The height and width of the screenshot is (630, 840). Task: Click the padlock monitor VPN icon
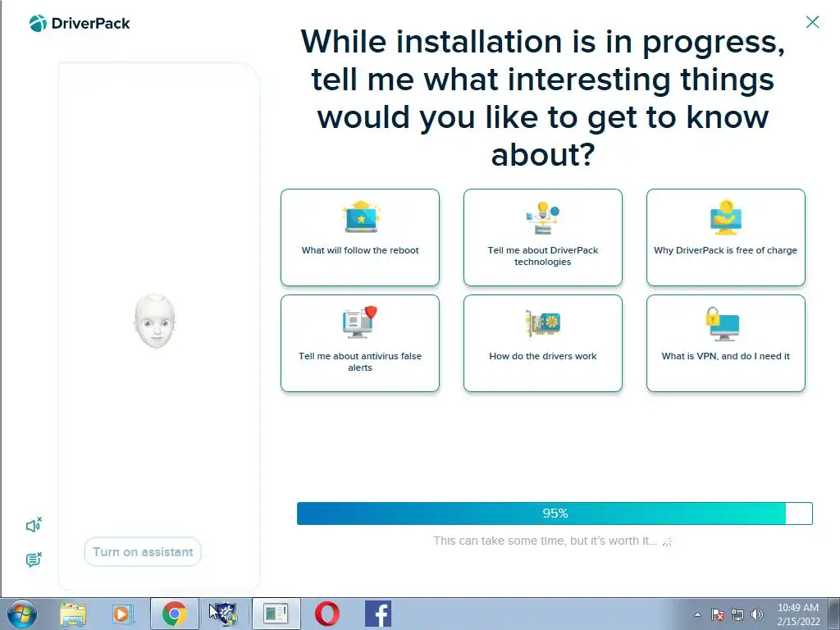pos(723,323)
